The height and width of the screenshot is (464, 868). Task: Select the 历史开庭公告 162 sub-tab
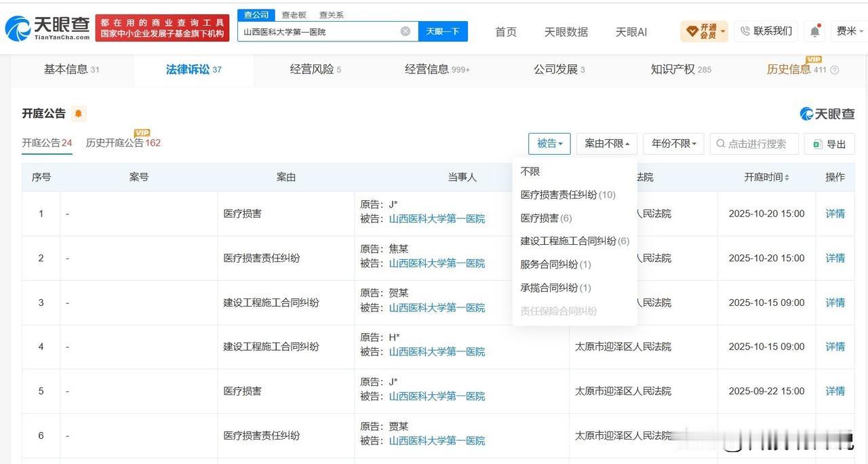click(x=123, y=143)
